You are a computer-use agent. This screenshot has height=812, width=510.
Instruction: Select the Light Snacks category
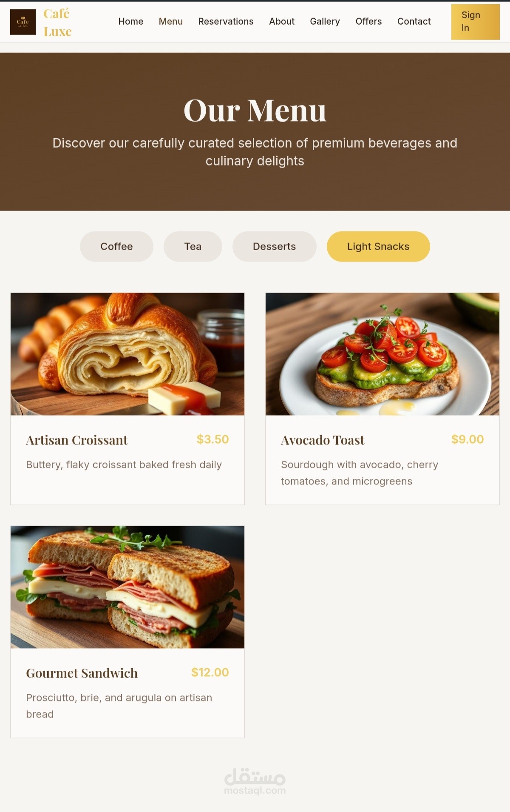click(x=378, y=246)
